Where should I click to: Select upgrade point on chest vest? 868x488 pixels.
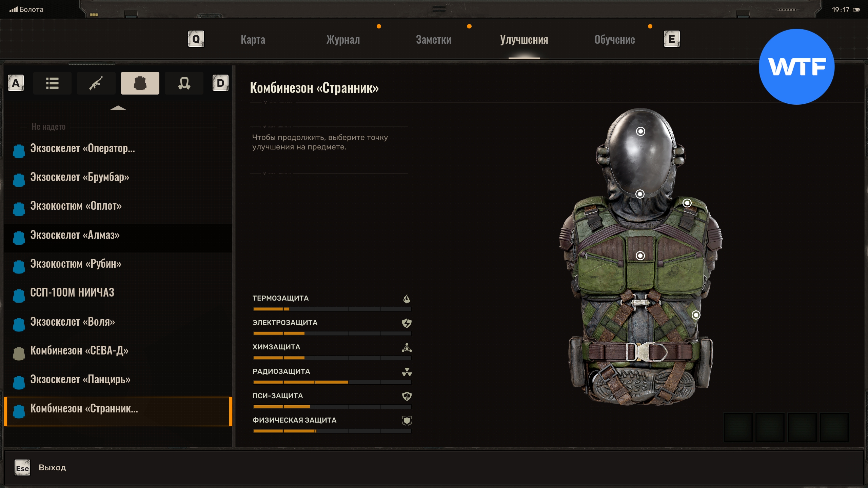[x=640, y=256]
